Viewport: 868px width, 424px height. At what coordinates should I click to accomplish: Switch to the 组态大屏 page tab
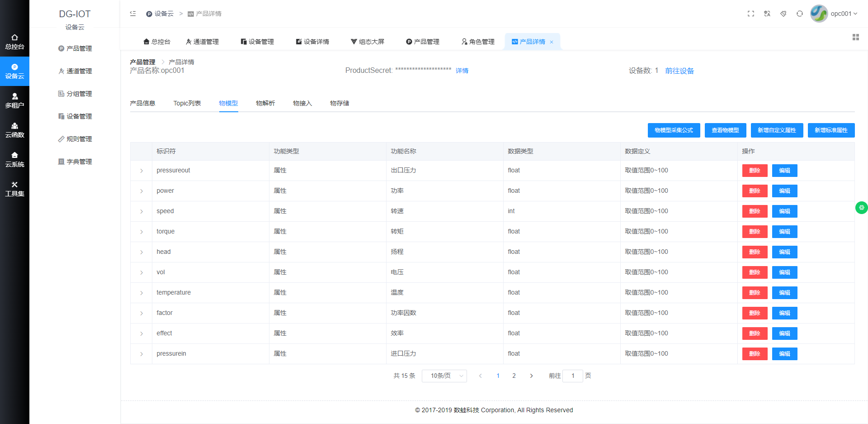(x=368, y=42)
